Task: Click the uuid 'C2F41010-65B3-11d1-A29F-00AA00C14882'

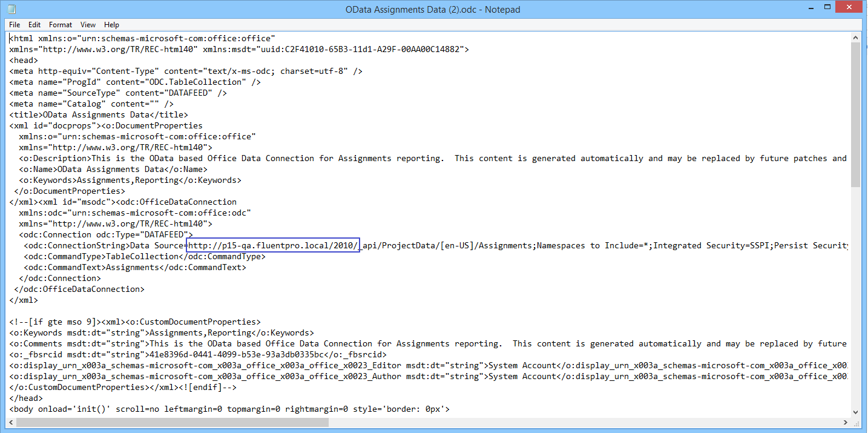Action: (372, 49)
